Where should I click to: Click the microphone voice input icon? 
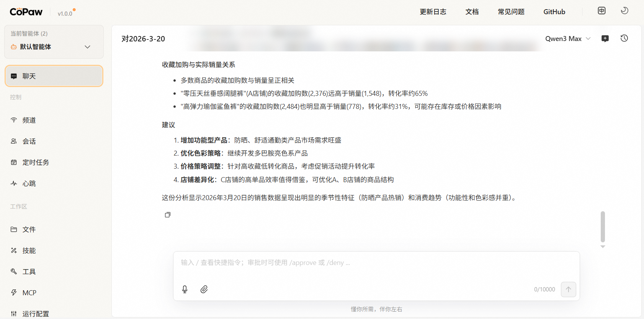185,289
